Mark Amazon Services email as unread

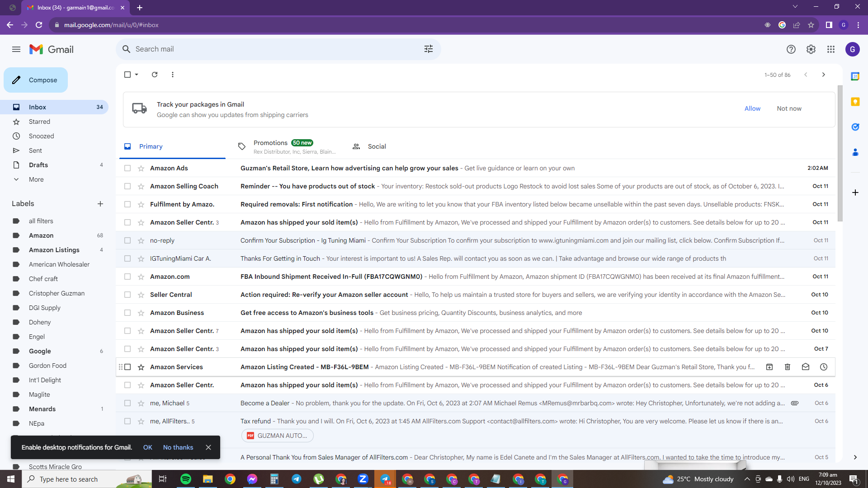pos(806,367)
